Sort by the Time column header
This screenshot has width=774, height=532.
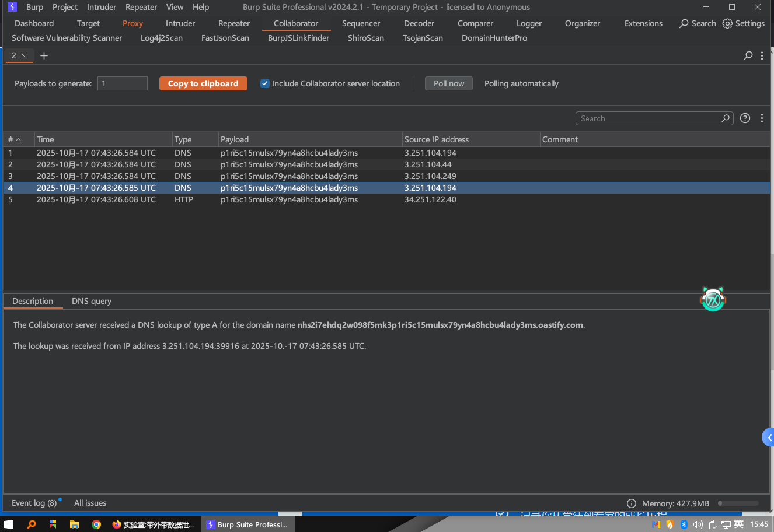tap(103, 139)
